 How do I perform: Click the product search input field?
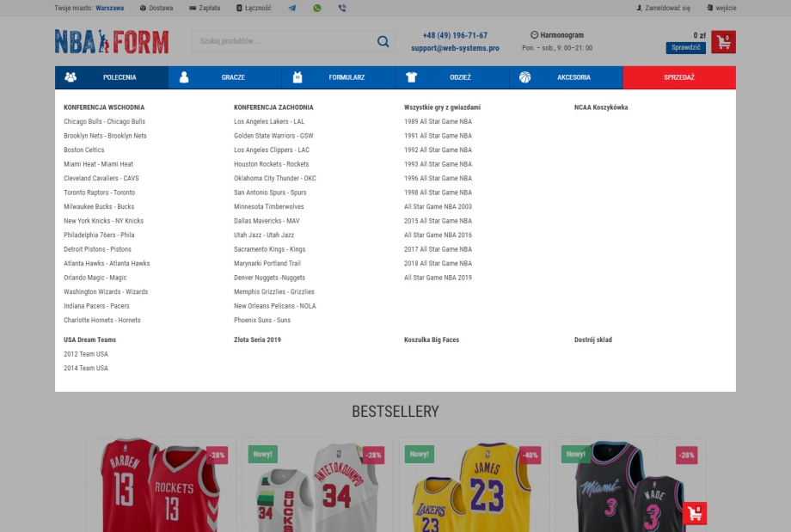click(x=282, y=41)
